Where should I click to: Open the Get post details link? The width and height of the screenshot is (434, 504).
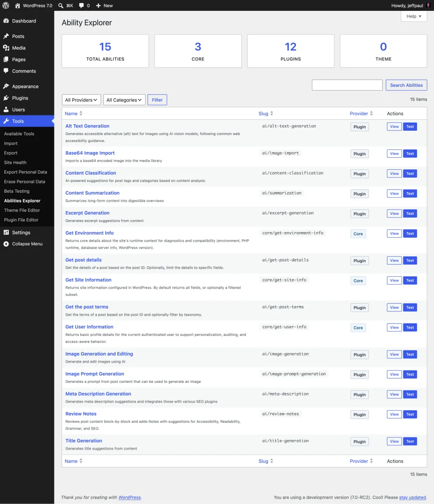84,260
